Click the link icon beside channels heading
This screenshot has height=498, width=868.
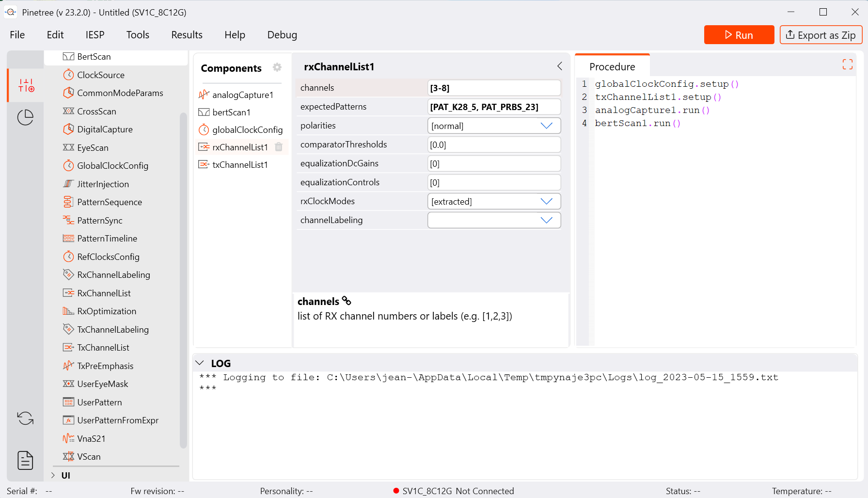pyautogui.click(x=347, y=301)
